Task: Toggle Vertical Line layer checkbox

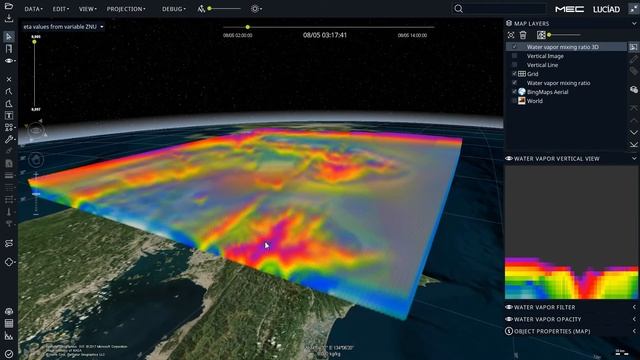Action: [514, 65]
